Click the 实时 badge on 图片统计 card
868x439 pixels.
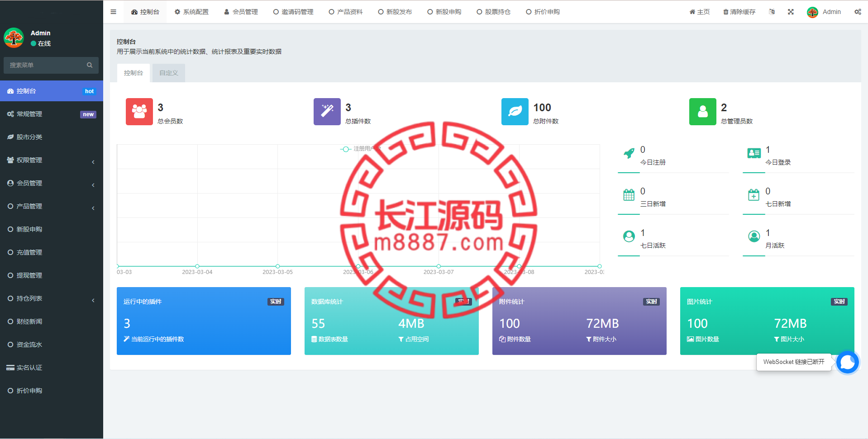click(839, 302)
